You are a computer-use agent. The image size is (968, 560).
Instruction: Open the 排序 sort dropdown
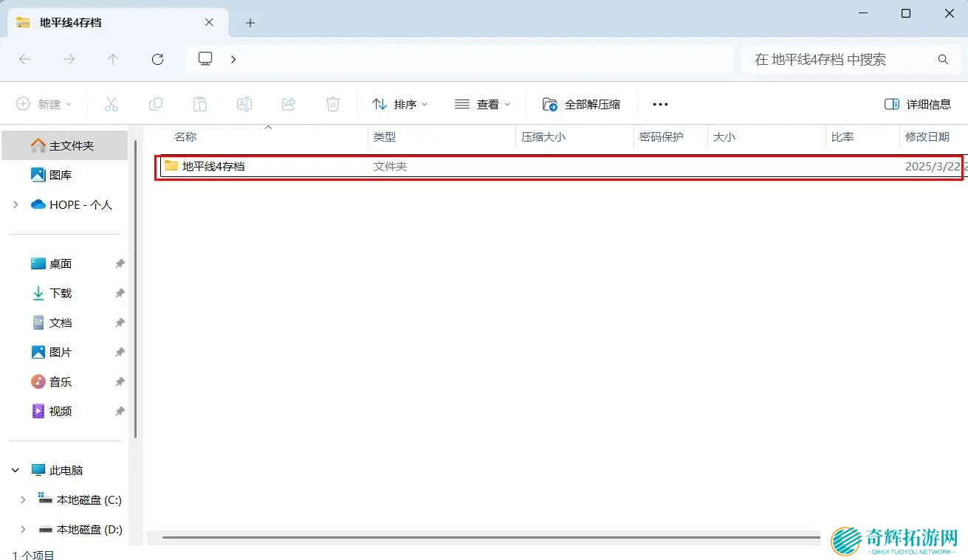(x=399, y=104)
